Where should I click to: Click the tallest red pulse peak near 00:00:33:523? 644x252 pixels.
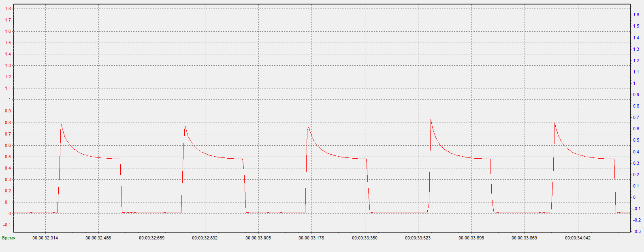[431, 120]
